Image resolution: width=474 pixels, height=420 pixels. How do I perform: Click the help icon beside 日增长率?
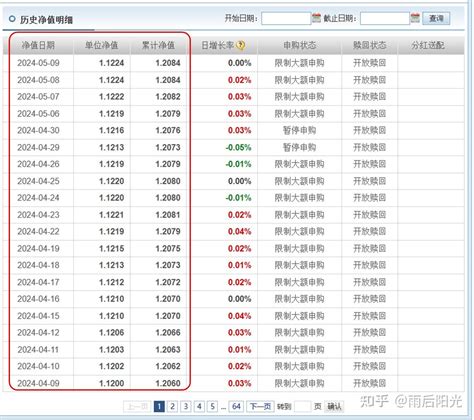240,45
